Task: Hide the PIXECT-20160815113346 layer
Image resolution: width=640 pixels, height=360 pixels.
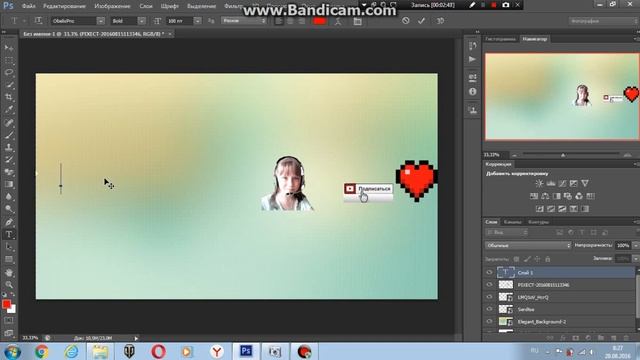Action: (x=489, y=284)
